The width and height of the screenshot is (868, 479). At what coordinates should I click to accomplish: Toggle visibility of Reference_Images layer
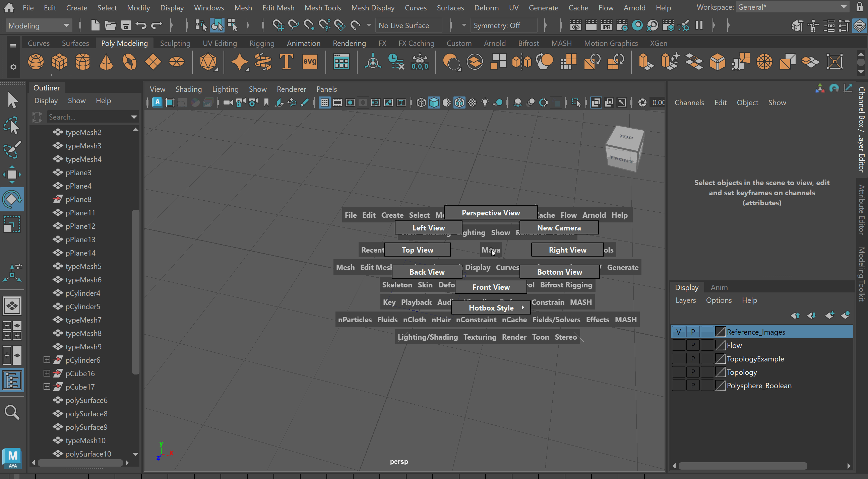[678, 332]
